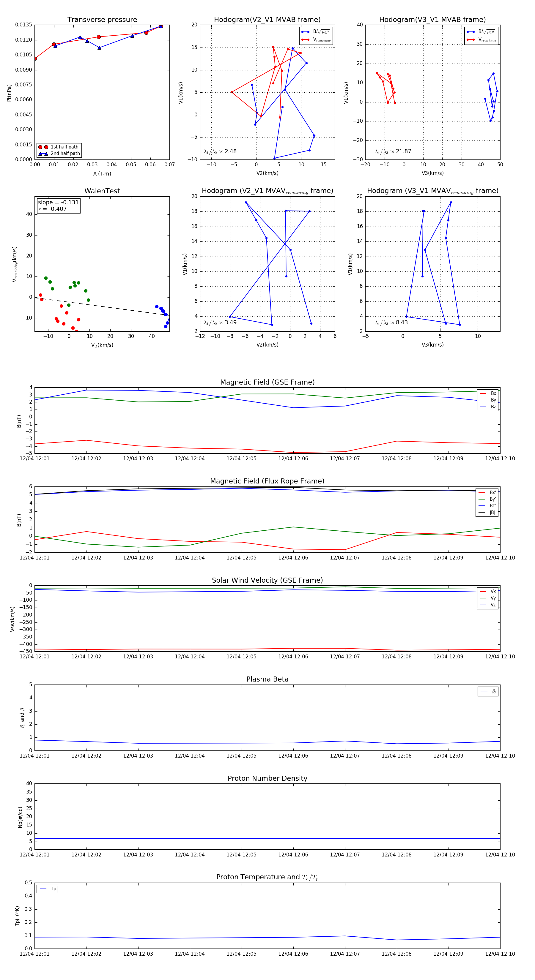This screenshot has width=535, height=980.
Task: Click the 'Magnetic Field (GSE Frame)' title
Action: pyautogui.click(x=267, y=382)
